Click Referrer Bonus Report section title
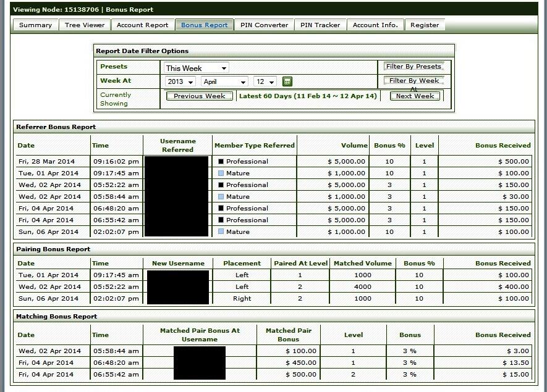 click(56, 127)
